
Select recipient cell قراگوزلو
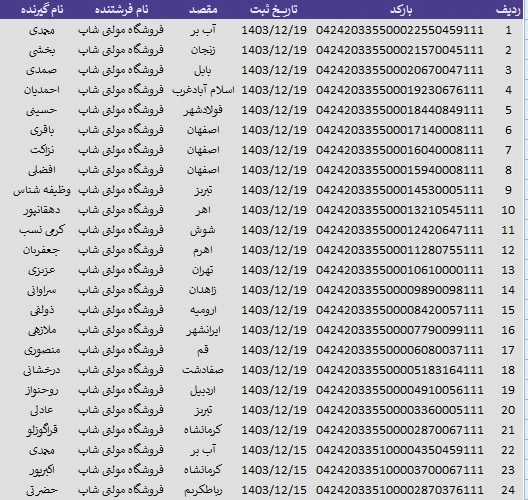42,430
